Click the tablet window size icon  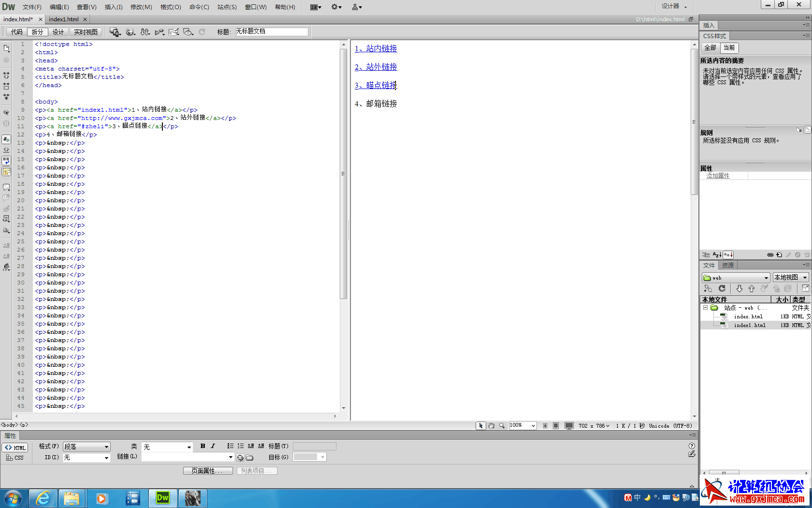pyautogui.click(x=556, y=426)
